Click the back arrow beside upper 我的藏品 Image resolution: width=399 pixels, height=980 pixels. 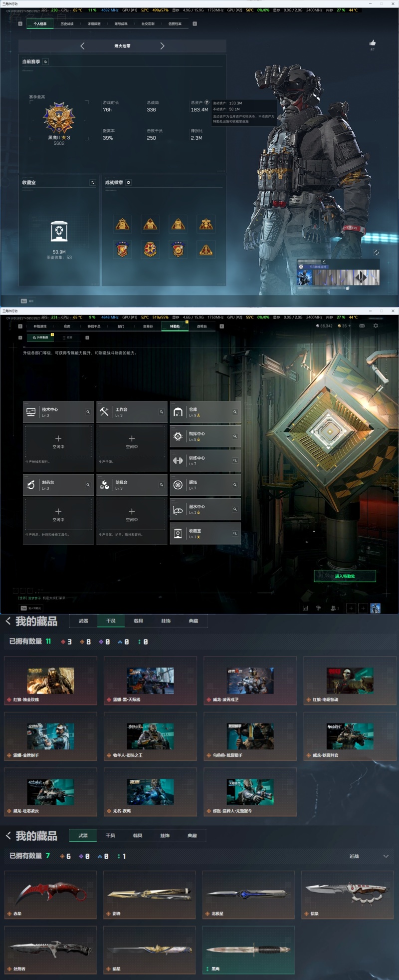tap(8, 621)
